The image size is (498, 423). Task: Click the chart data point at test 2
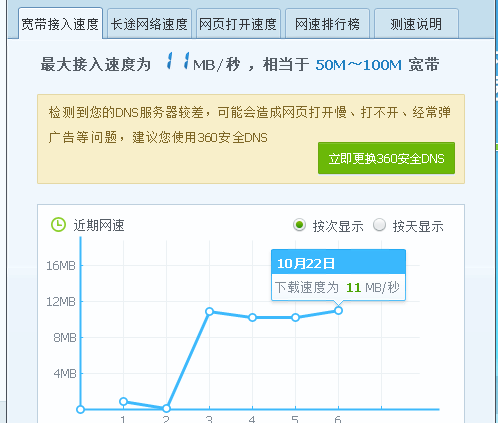(166, 408)
